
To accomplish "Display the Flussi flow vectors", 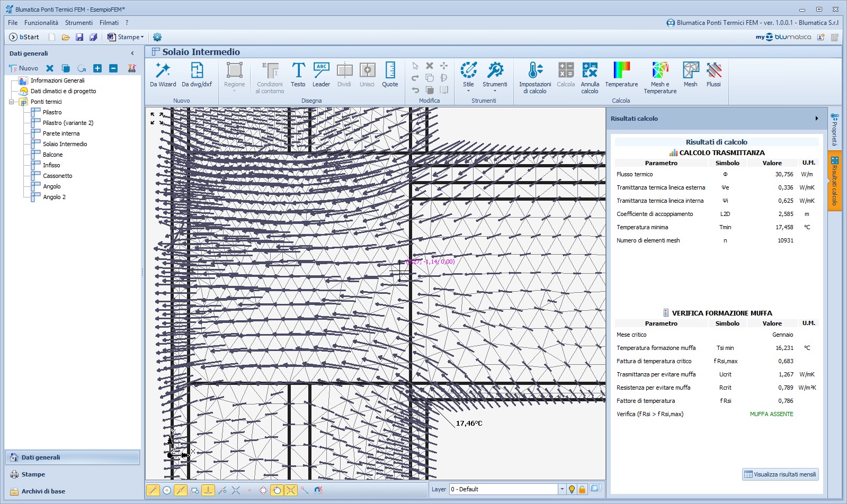I will coord(714,75).
